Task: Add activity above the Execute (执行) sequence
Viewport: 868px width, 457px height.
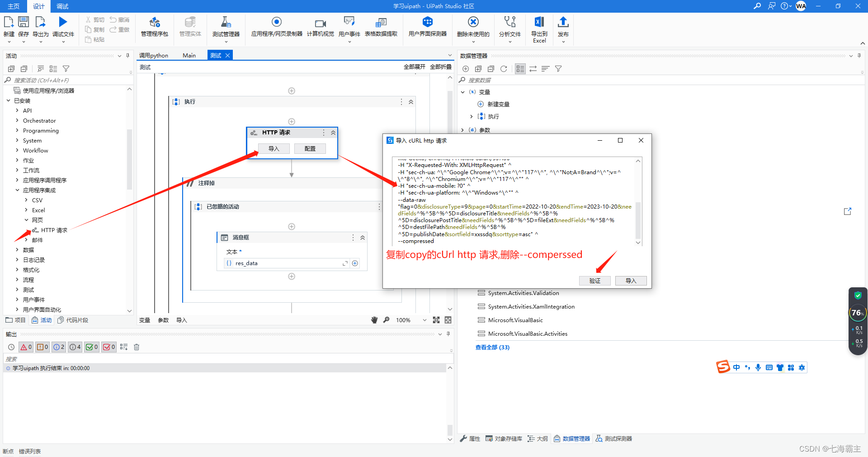Action: (292, 91)
